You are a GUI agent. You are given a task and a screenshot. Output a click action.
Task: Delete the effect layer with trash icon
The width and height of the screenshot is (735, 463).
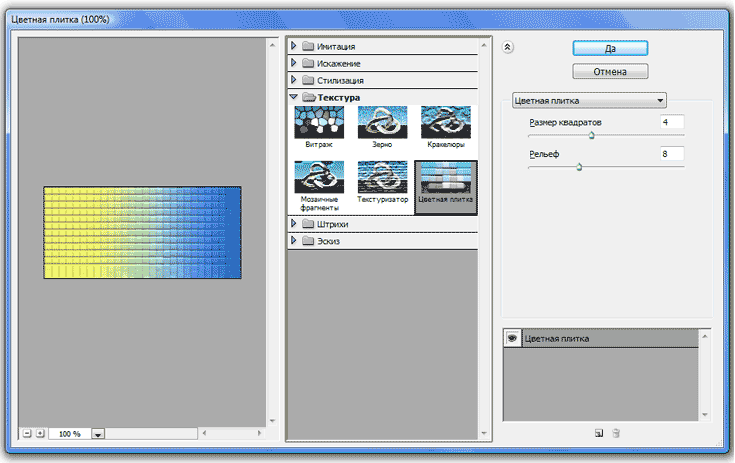point(616,433)
